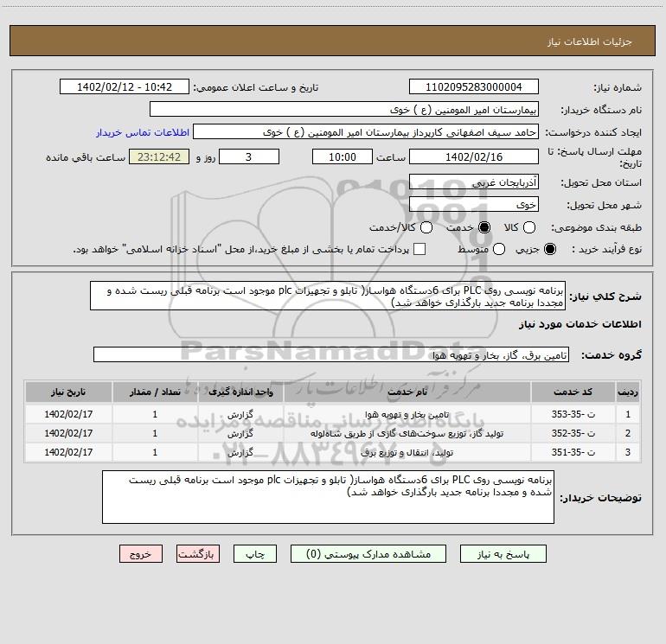Click the جزئیات اطلاعات نیاز header title
This screenshot has height=644, width=666.
(x=590, y=41)
